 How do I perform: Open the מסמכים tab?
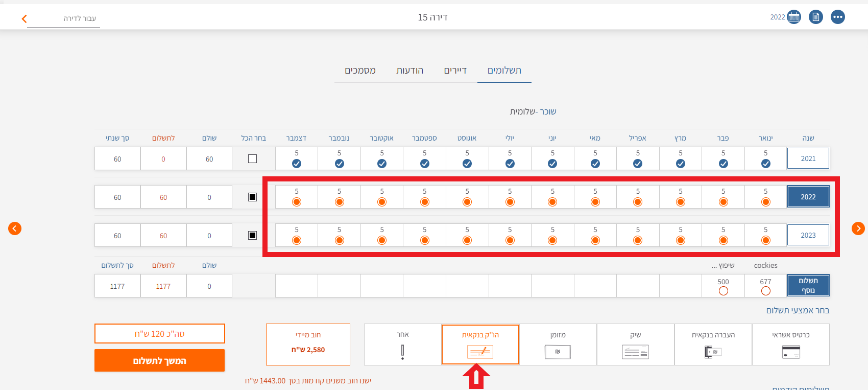tap(360, 71)
